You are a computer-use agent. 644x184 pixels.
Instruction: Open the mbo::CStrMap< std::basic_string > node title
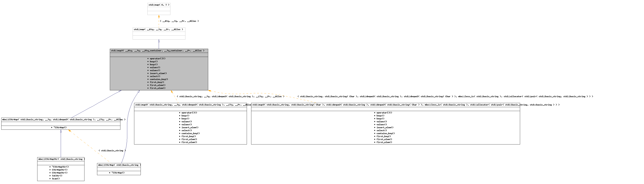click(119, 165)
